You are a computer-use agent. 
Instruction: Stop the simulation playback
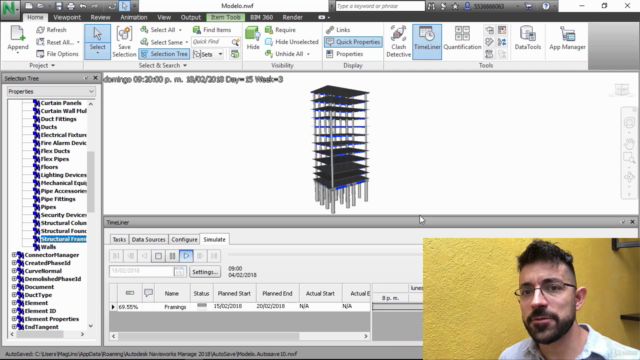click(x=158, y=256)
